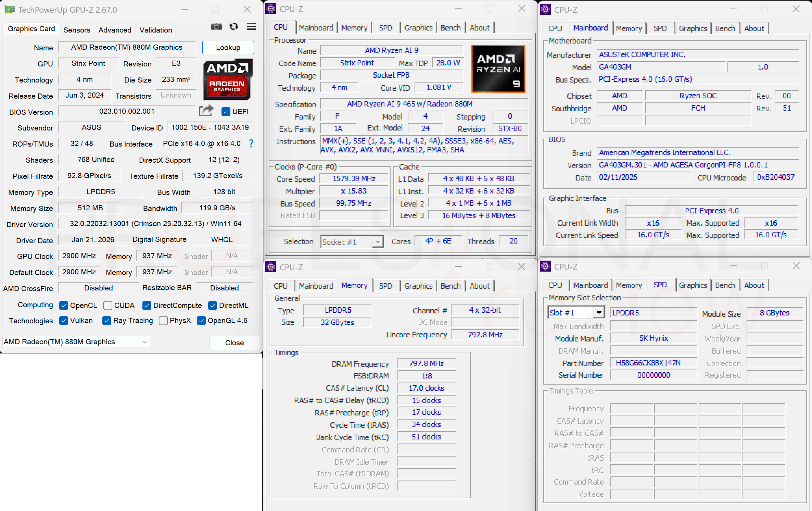Click the CPU-Z app icon in Memory window
Viewport: 812px width, 511px height.
271,267
